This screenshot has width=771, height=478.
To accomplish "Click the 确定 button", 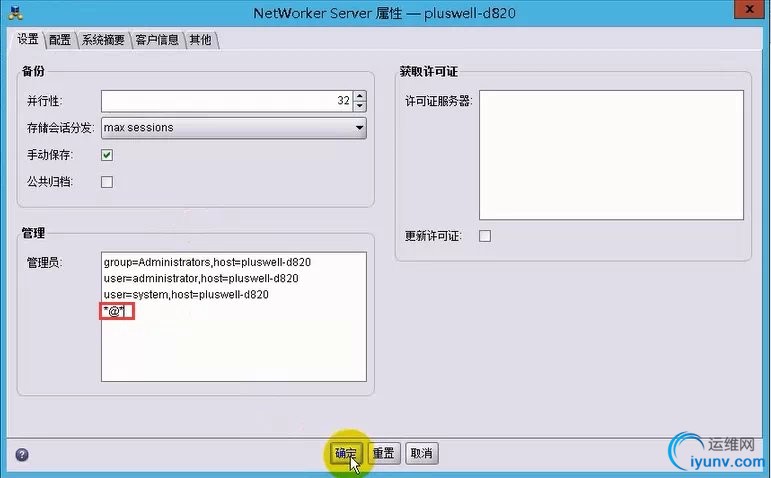I will click(346, 453).
